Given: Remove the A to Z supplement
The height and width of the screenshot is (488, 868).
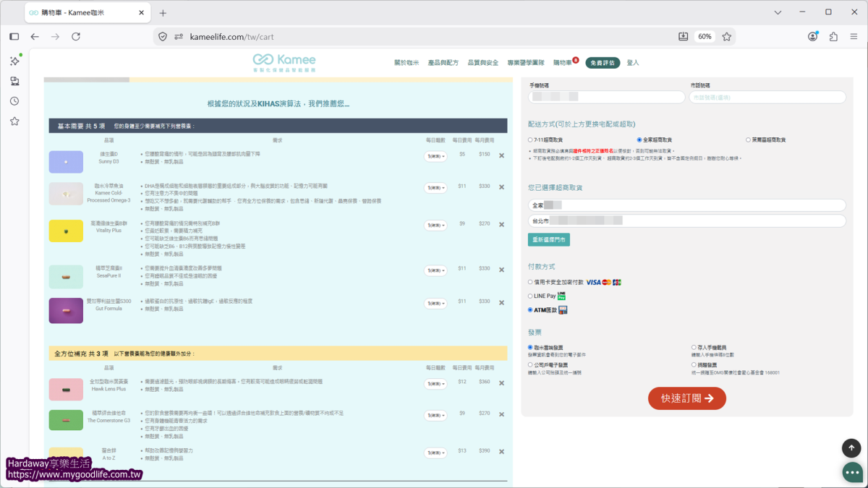Looking at the screenshot, I should click(x=501, y=451).
